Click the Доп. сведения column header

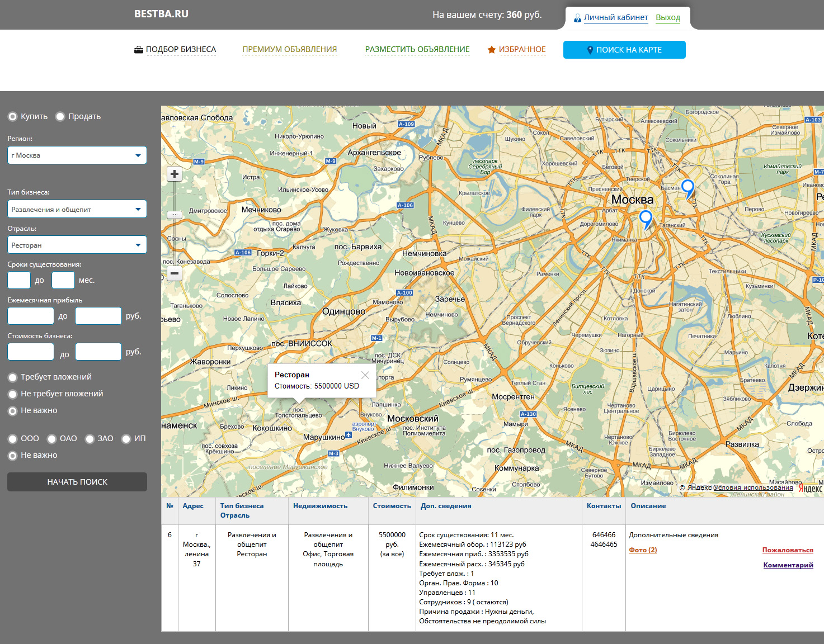pos(446,506)
